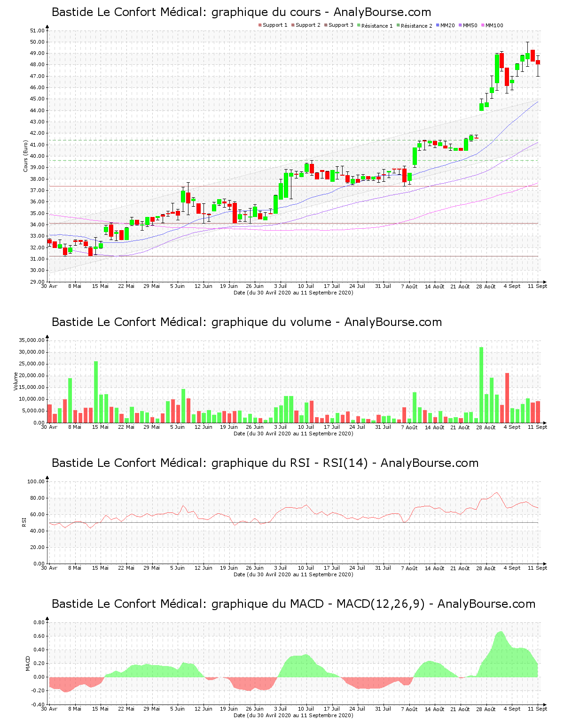Click '11 Sept' date label on price chart
The width and height of the screenshot is (564, 728).
(538, 286)
